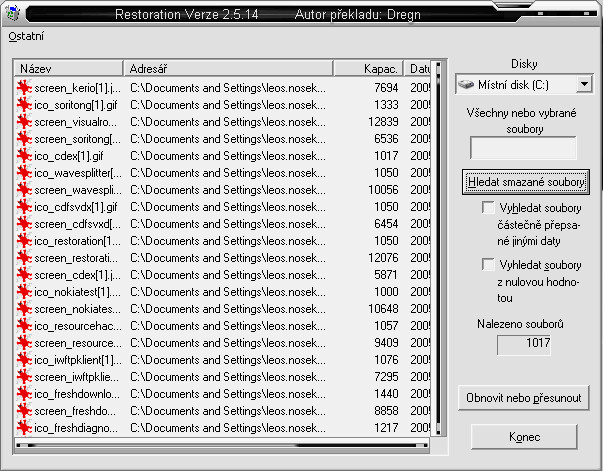The width and height of the screenshot is (603, 471).
Task: Click the file name screen_cdfsvxd[
Action: (77, 223)
